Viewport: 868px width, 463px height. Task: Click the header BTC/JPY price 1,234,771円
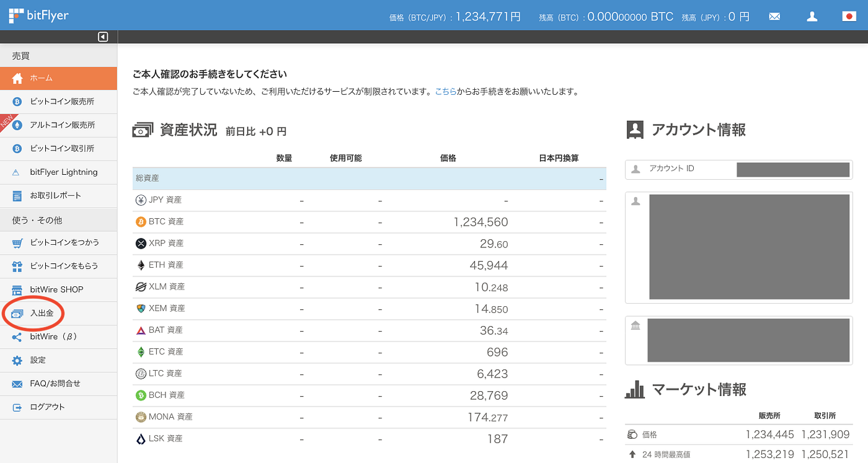coord(488,17)
